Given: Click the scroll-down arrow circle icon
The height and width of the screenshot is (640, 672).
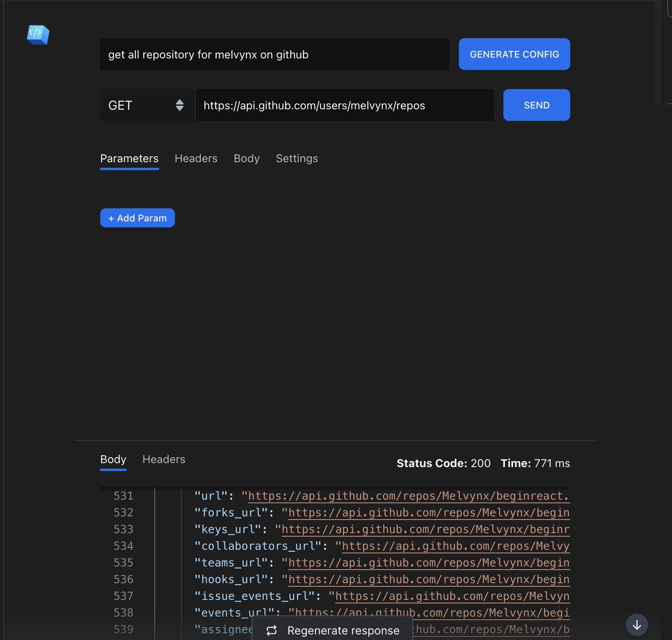Looking at the screenshot, I should pos(637,624).
